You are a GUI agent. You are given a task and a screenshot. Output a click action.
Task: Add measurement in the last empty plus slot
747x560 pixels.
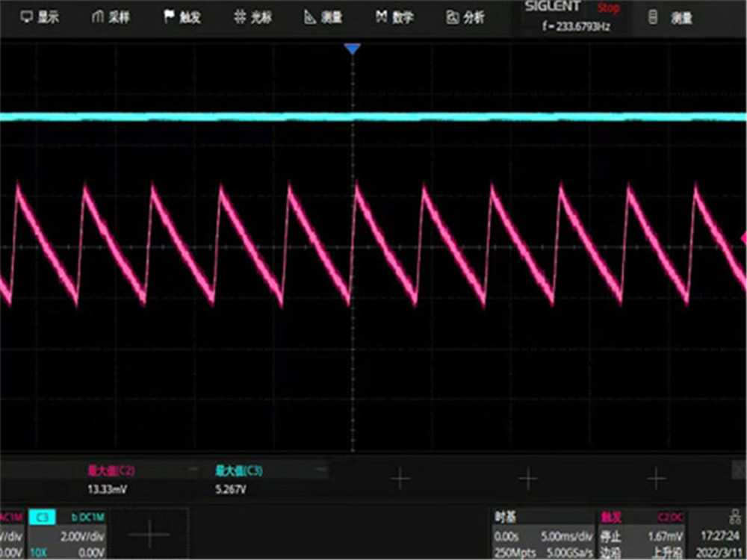656,479
